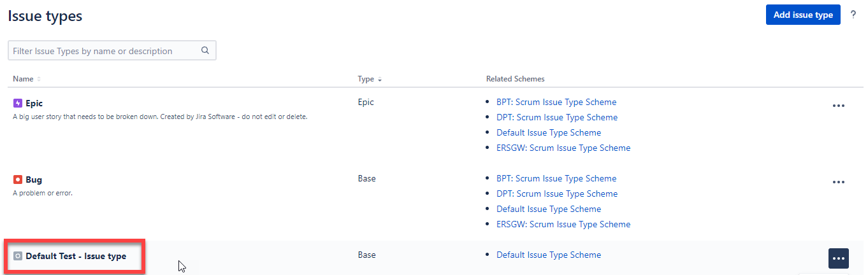The height and width of the screenshot is (275, 868).
Task: Select the Epic issue type name
Action: point(34,103)
